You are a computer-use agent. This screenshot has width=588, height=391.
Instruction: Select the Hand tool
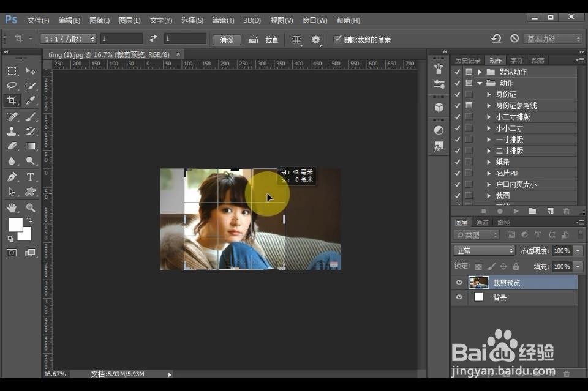coord(12,208)
